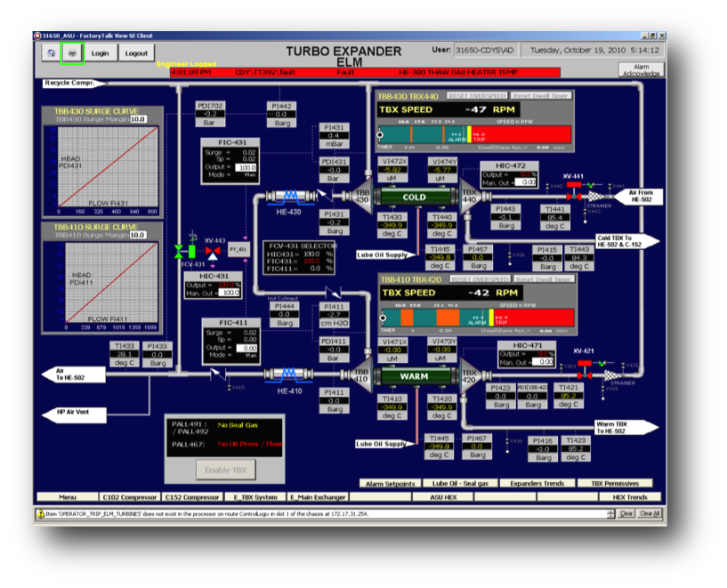727x588 pixels.
Task: Select the TBX 420 expander symbol
Action: (x=469, y=376)
